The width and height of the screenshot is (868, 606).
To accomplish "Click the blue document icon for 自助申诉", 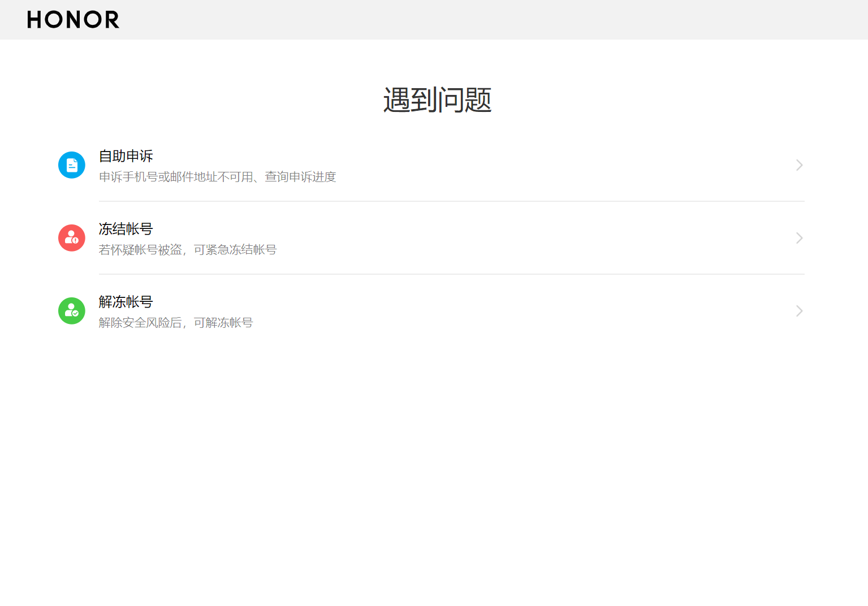I will point(72,165).
